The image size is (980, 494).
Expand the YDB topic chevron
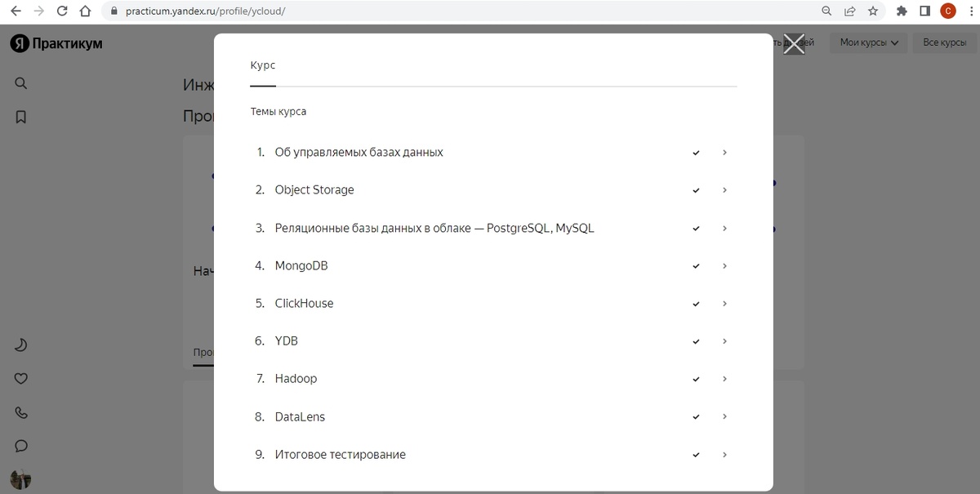point(724,341)
